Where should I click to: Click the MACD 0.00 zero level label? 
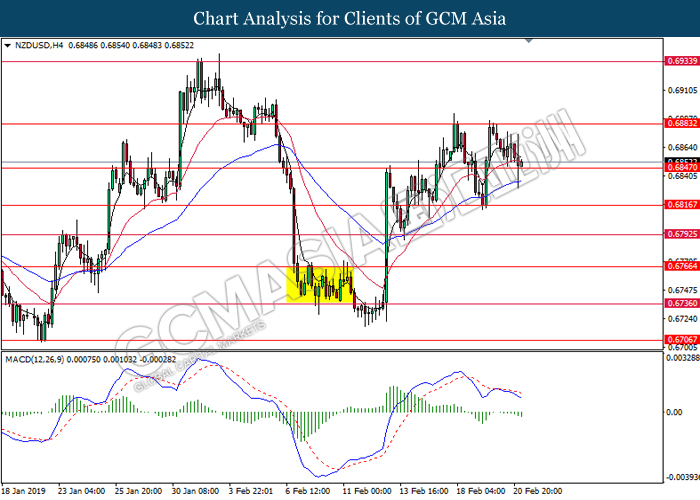pos(674,412)
